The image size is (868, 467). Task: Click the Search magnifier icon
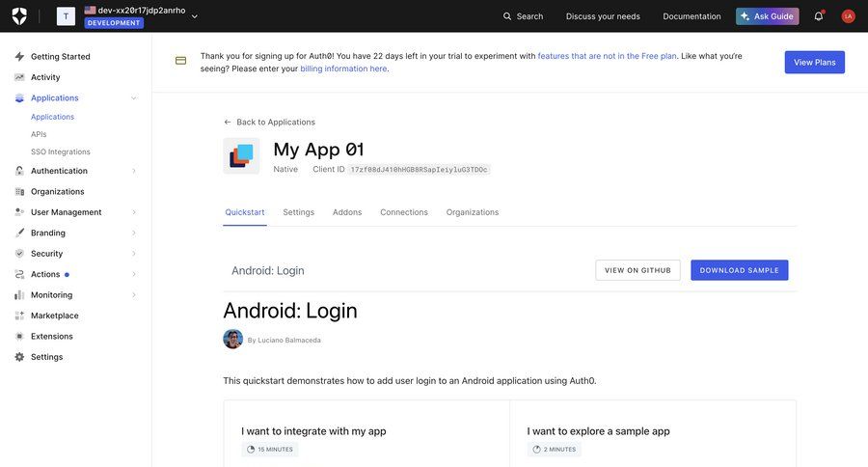point(506,16)
